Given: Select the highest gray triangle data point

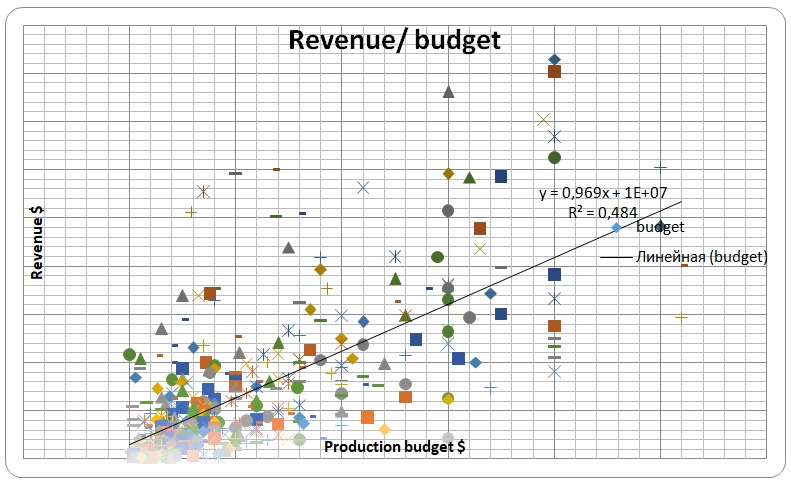Looking at the screenshot, I should click(448, 92).
